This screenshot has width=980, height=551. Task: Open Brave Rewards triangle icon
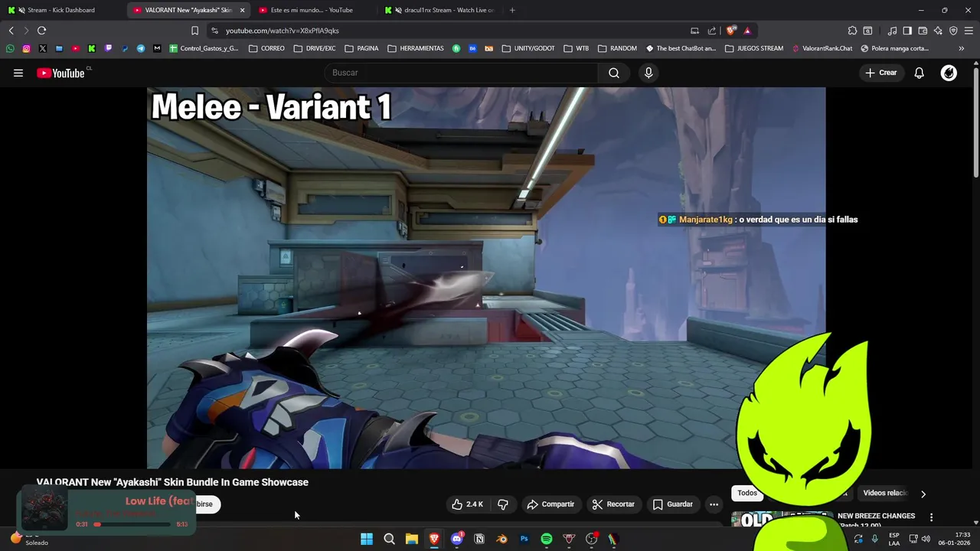(747, 31)
